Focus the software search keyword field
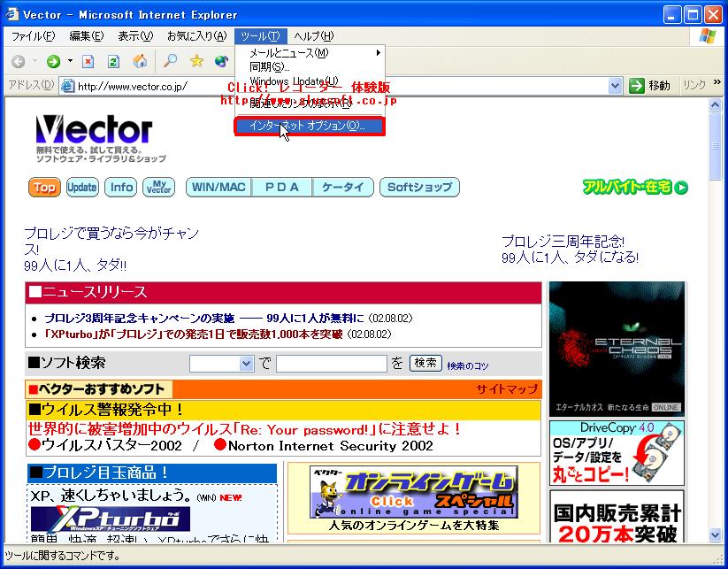 point(332,364)
